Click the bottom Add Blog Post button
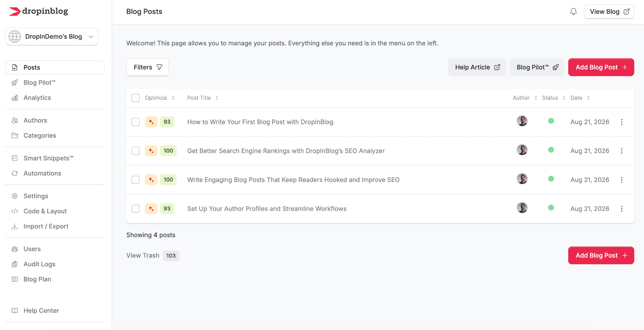Viewport: 644px width, 330px height. click(x=601, y=255)
